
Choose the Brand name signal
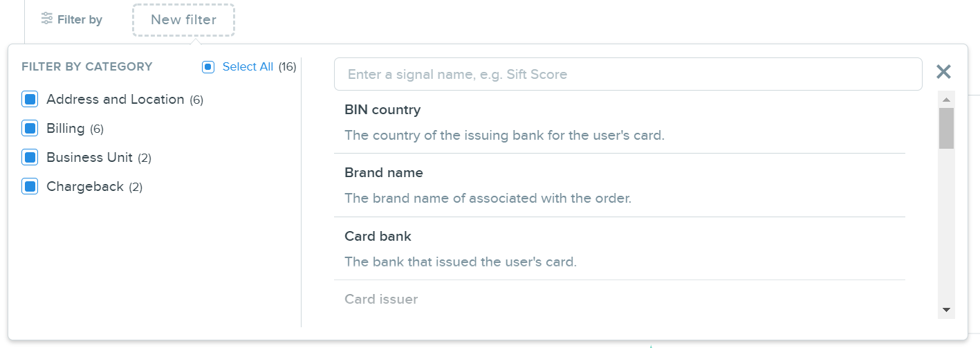(x=620, y=185)
